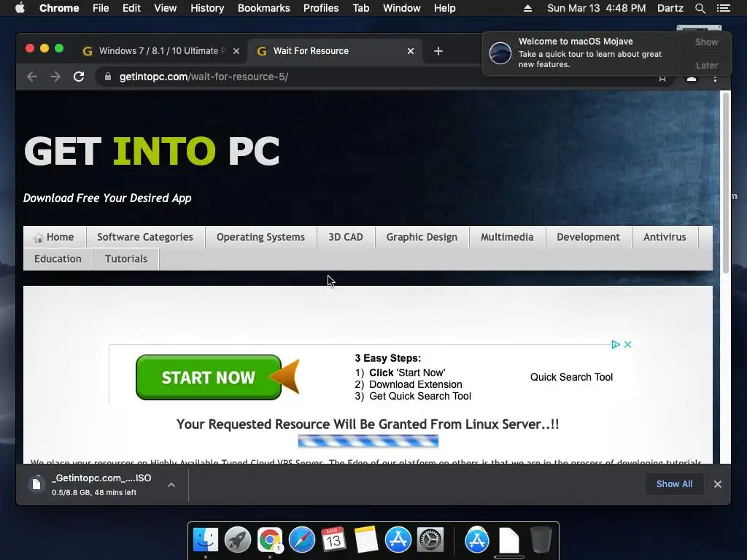Open the Window menu

[402, 8]
